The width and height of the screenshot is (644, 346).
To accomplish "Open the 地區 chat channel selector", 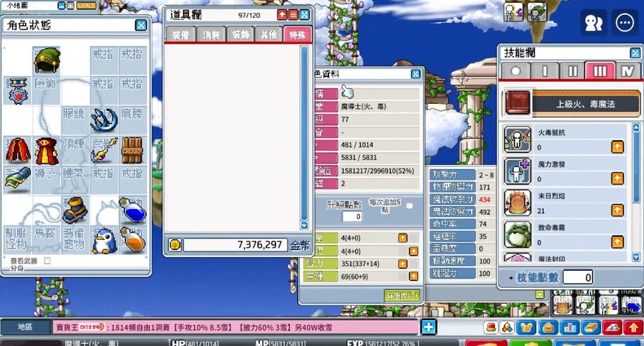I will click(x=26, y=327).
